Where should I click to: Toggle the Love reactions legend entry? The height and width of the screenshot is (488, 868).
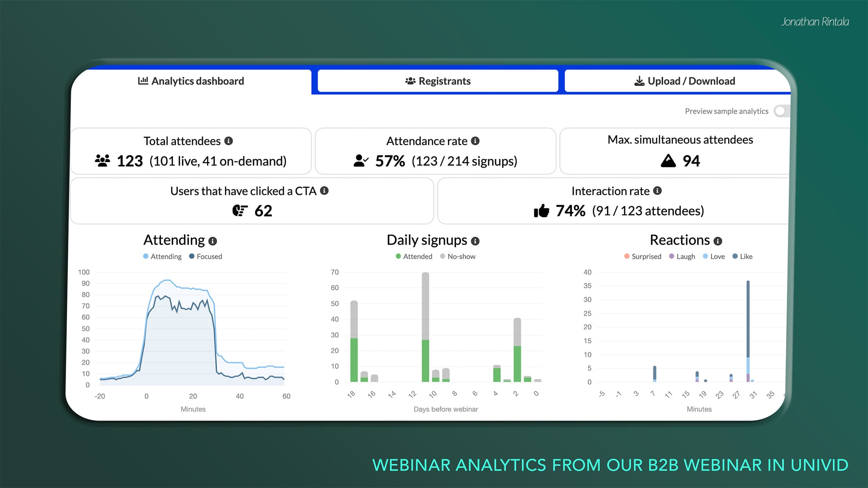pos(713,256)
